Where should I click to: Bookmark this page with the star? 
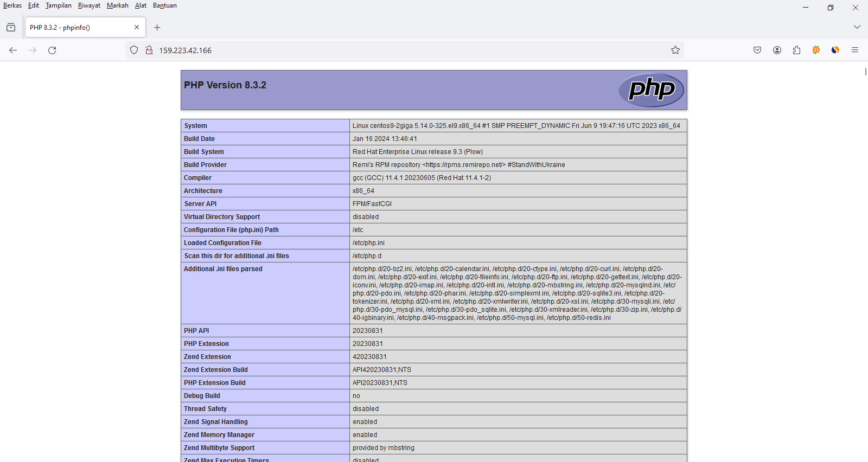point(675,50)
